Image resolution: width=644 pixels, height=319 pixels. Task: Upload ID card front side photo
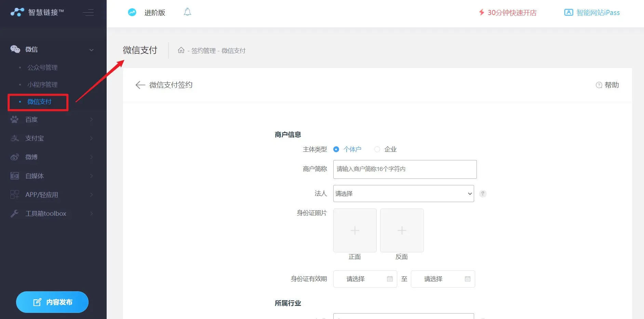(355, 230)
